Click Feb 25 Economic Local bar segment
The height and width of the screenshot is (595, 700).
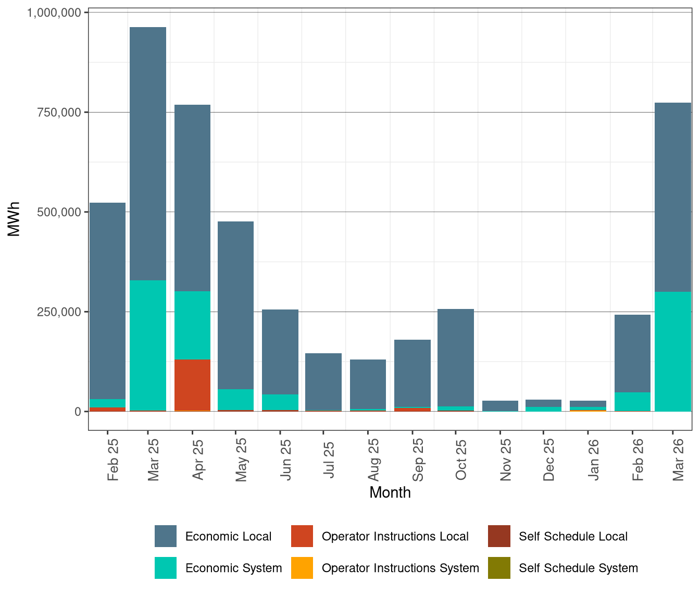(108, 301)
